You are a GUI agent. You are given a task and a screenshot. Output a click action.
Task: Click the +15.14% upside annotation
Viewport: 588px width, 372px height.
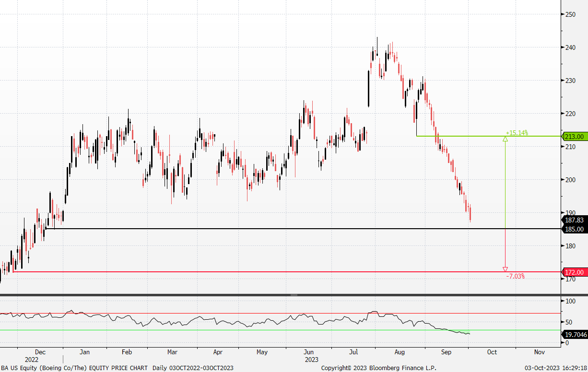tap(517, 133)
